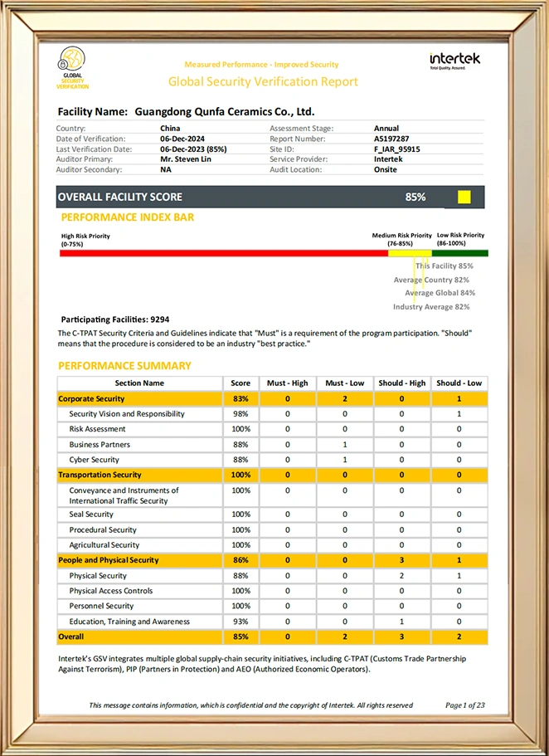The height and width of the screenshot is (756, 549).
Task: Click the facility name Guangdong Qunfa Ceramics
Action: pos(224,111)
